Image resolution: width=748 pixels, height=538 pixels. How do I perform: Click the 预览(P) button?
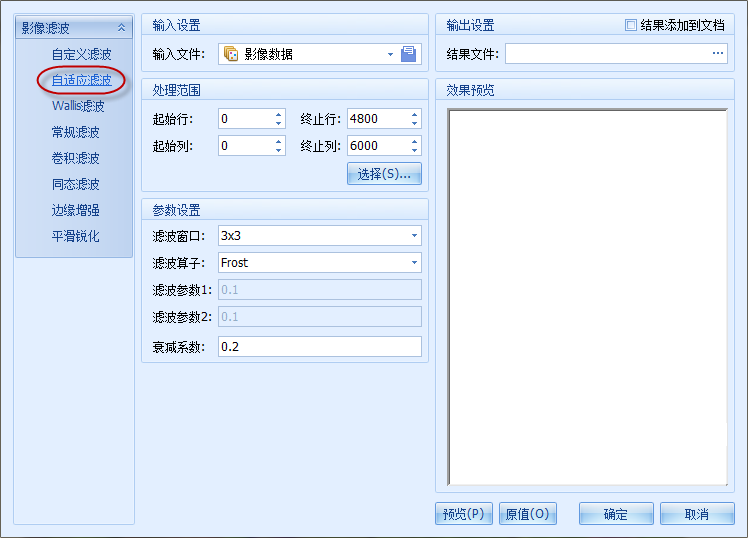[464, 514]
